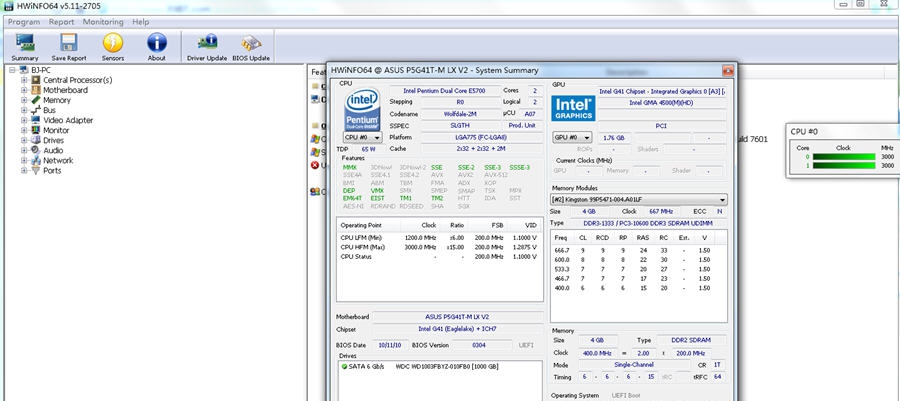
Task: Expand the Motherboard tree node
Action: coord(24,90)
